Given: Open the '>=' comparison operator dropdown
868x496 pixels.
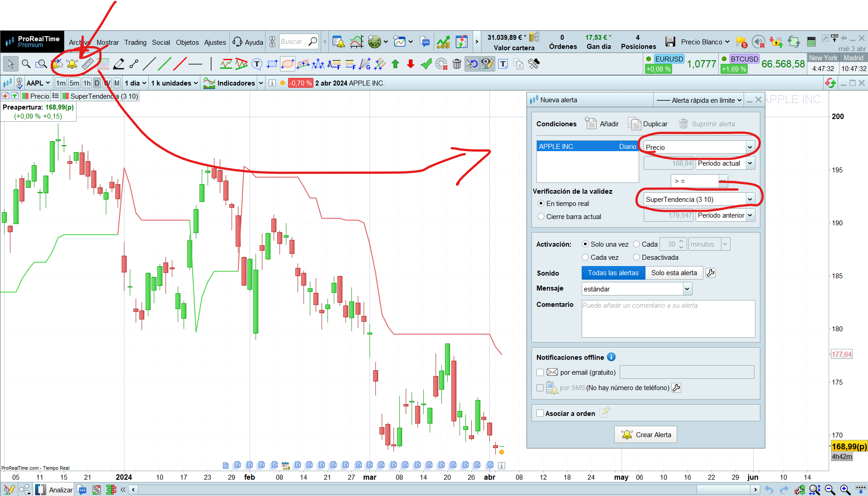Looking at the screenshot, I should pyautogui.click(x=699, y=181).
